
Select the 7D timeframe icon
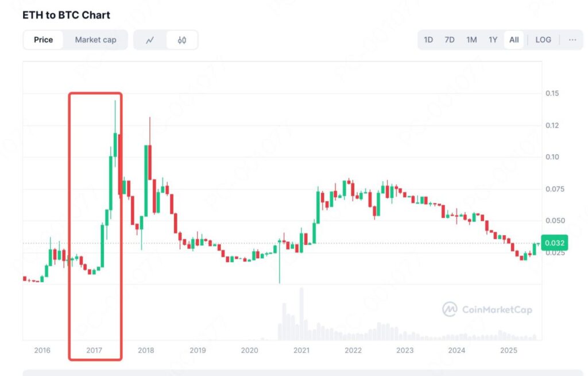(x=449, y=40)
